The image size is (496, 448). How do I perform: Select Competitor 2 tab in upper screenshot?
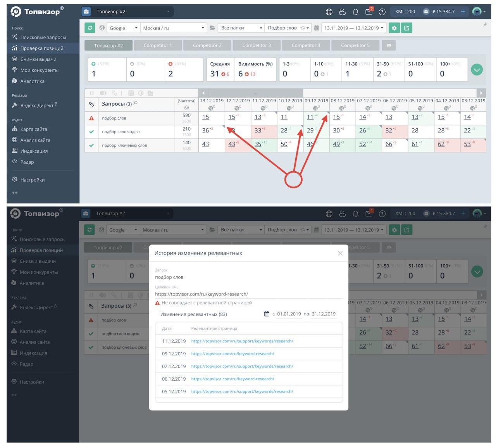coord(207,45)
